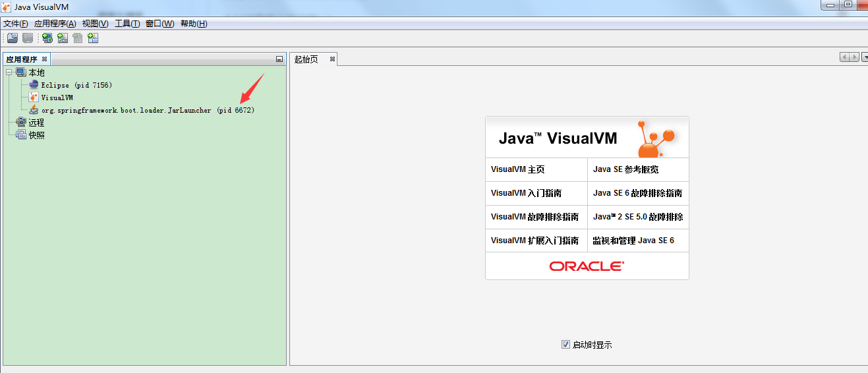Open the tab list dropdown arrow at right
This screenshot has height=373, width=868.
(865, 57)
